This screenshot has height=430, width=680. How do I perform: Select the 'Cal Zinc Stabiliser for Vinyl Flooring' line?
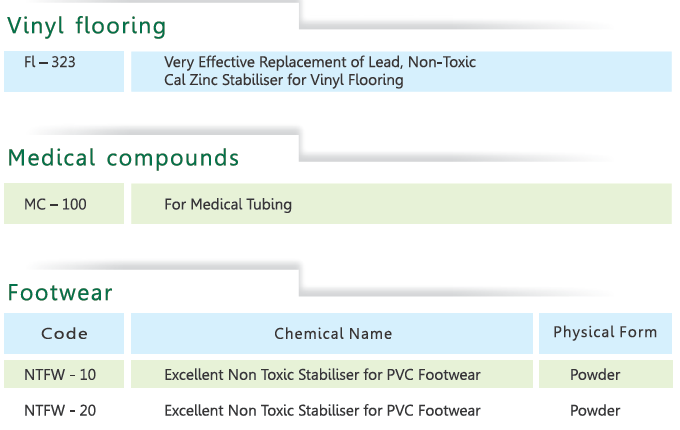pos(283,80)
